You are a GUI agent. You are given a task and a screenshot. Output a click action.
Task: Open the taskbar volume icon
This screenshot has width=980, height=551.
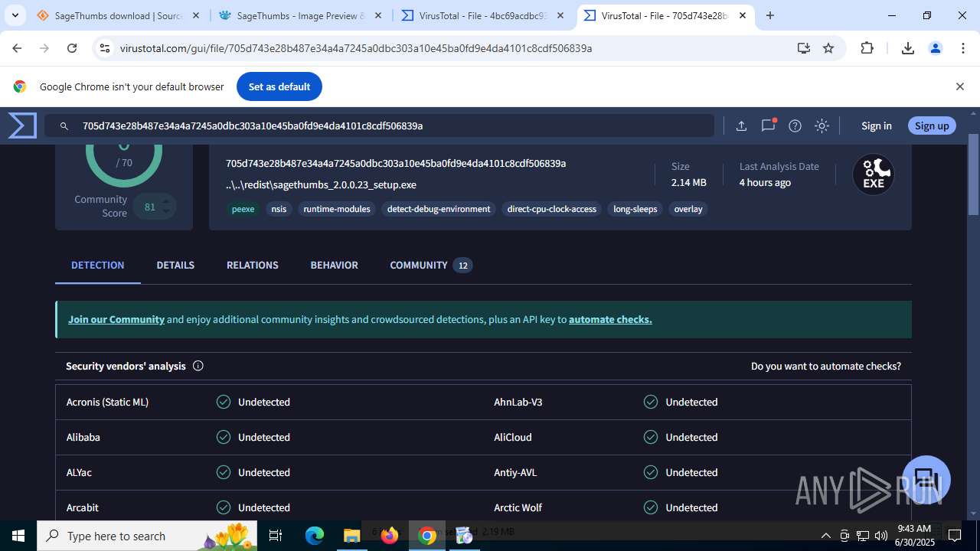point(880,536)
